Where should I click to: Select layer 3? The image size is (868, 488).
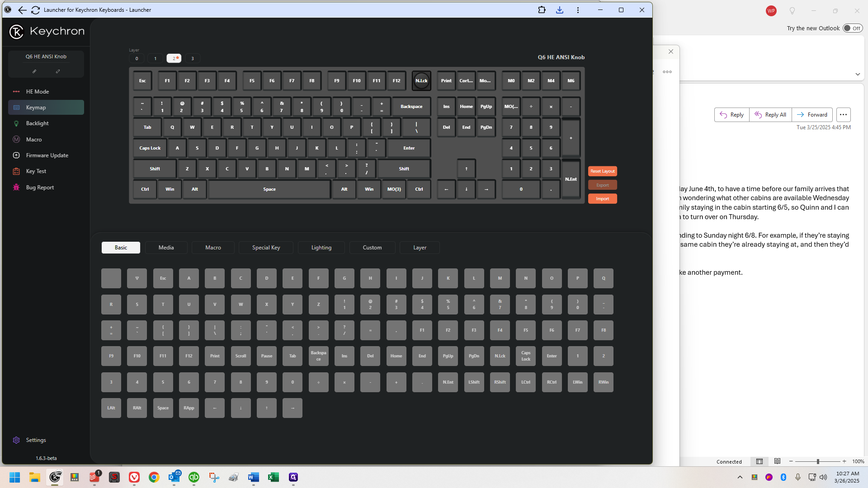(x=193, y=58)
